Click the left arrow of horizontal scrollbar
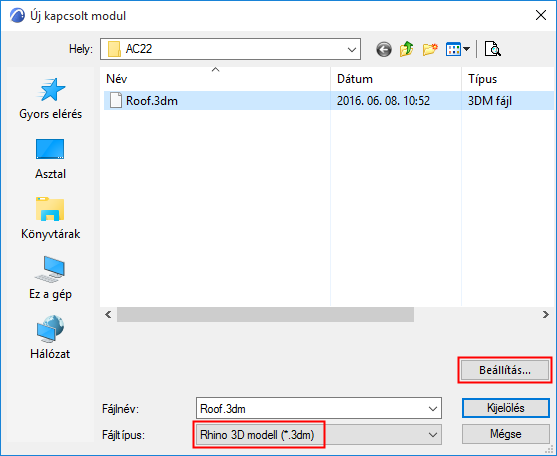 pyautogui.click(x=108, y=314)
